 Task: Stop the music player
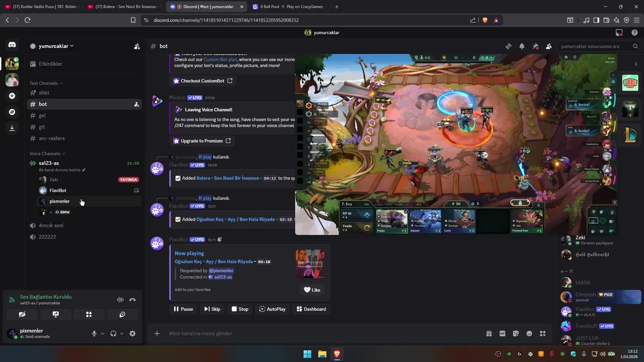tap(240, 309)
